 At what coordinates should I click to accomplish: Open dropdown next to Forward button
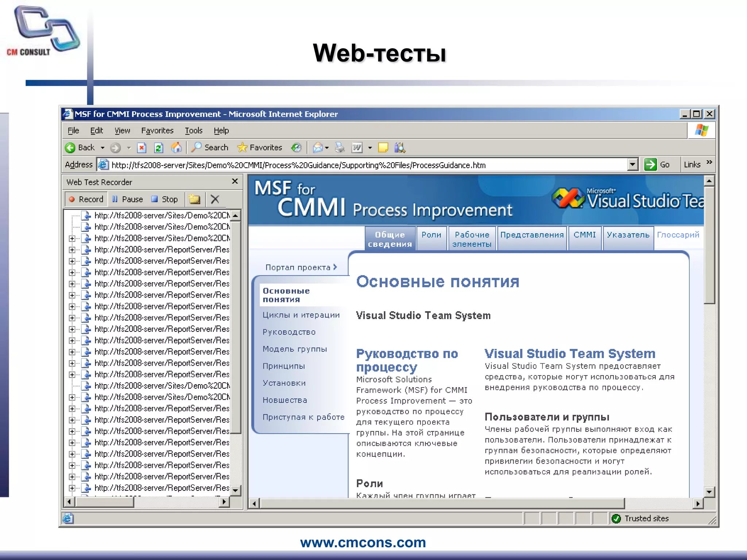129,148
